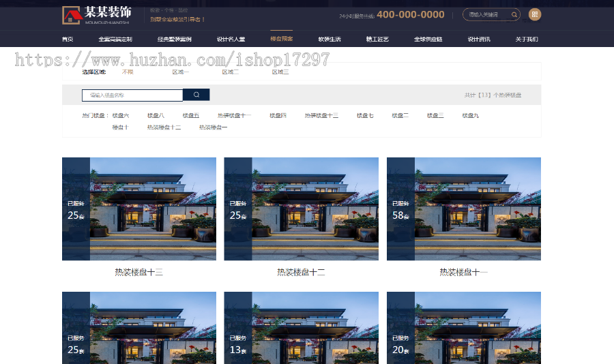Select the 不限 region filter
This screenshot has width=614, height=364.
[x=128, y=72]
